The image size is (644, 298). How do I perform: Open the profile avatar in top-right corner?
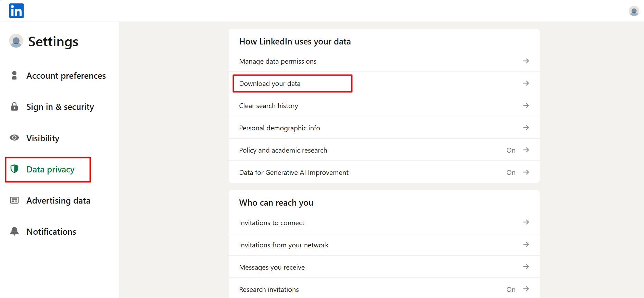634,11
